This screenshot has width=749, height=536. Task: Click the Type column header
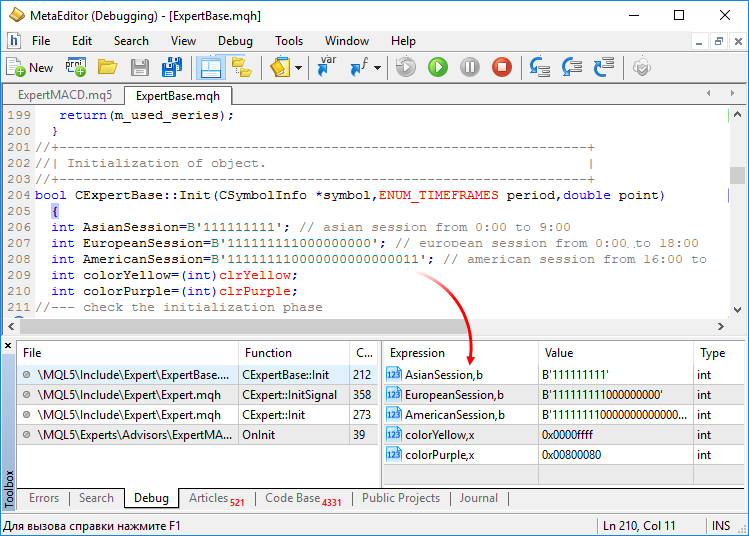719,353
